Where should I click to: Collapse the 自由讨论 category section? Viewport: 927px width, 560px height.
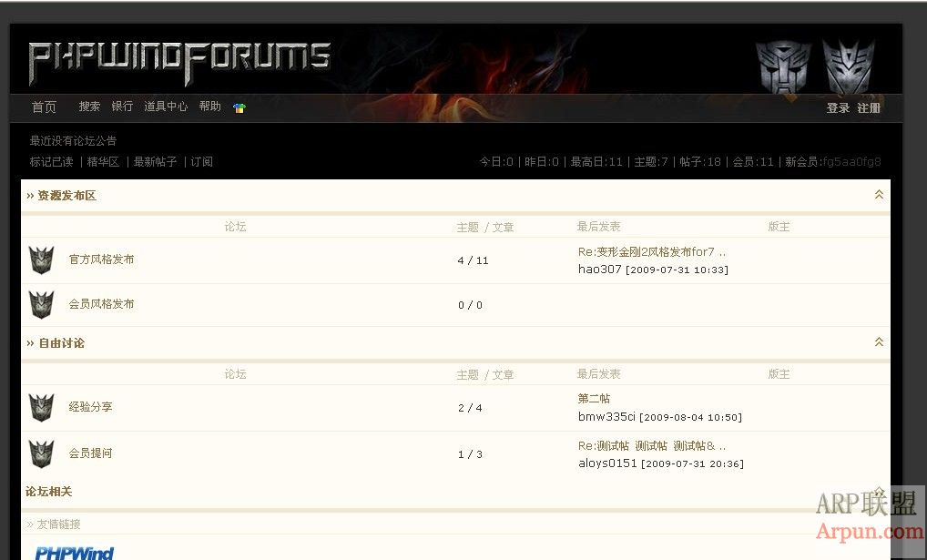point(879,341)
